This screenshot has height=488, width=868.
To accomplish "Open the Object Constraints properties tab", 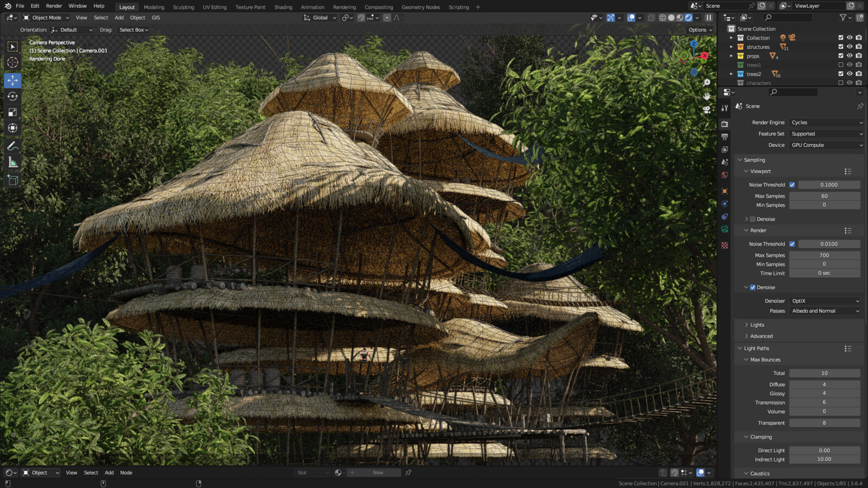I will coord(725,216).
